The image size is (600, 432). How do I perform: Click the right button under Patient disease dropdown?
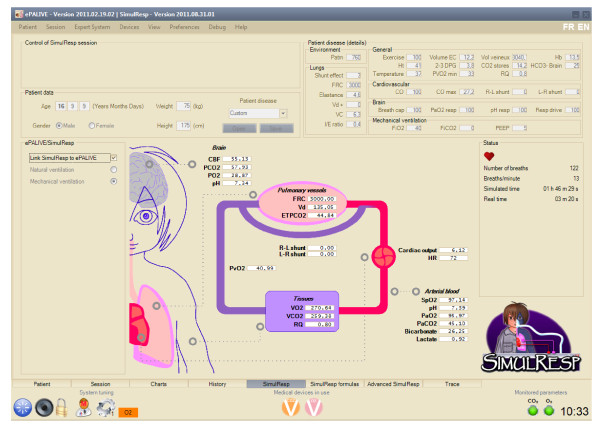click(276, 128)
